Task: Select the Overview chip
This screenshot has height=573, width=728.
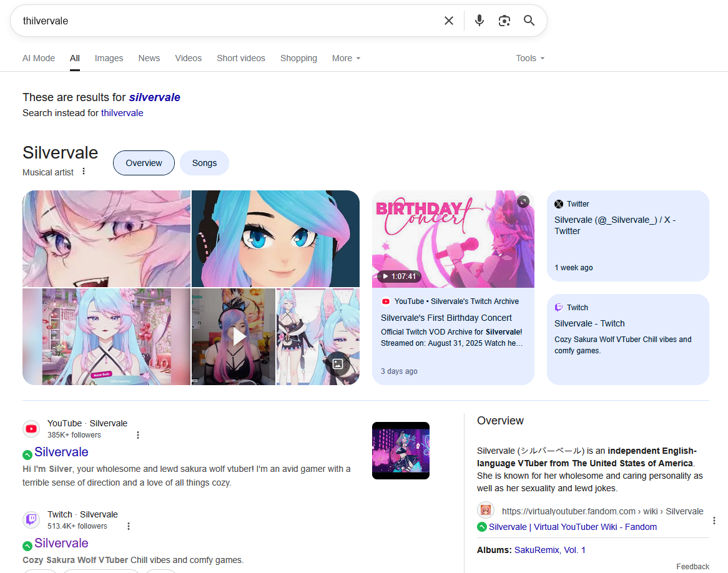Action: click(144, 163)
